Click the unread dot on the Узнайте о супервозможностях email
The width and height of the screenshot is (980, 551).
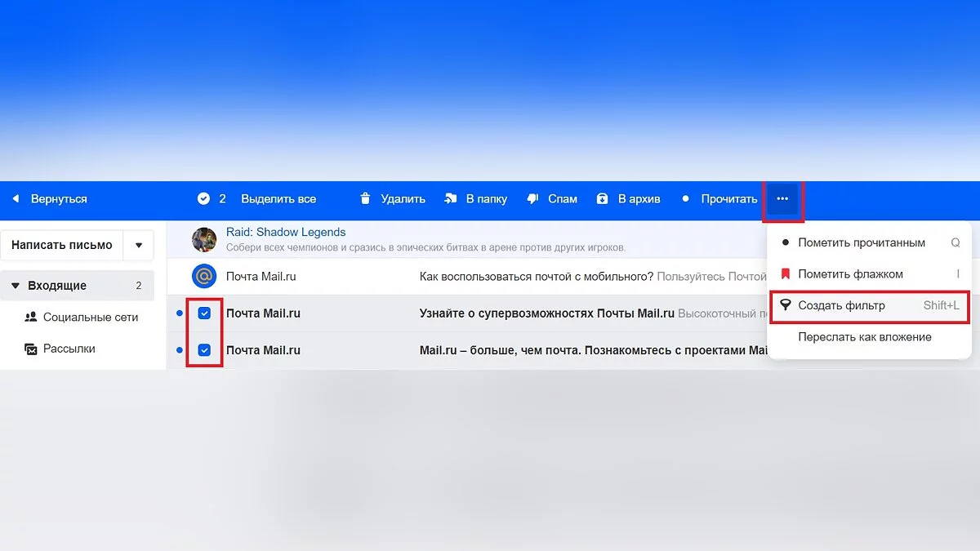[180, 313]
